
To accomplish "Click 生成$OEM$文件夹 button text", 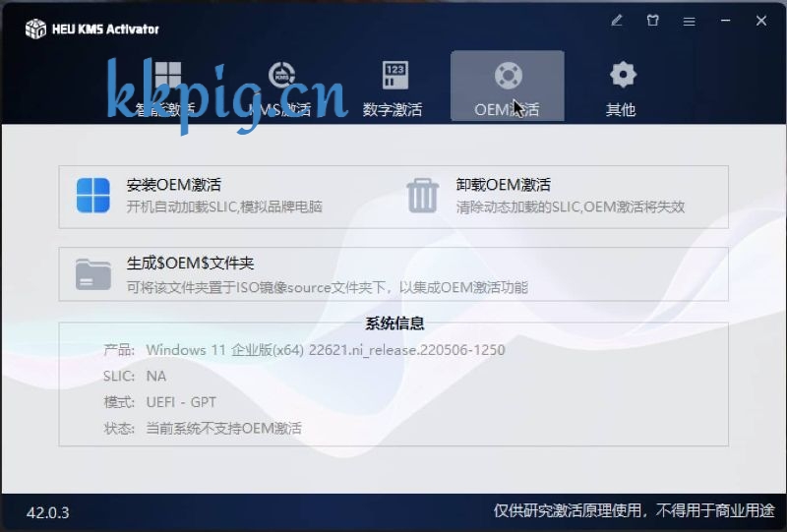I will click(190, 263).
